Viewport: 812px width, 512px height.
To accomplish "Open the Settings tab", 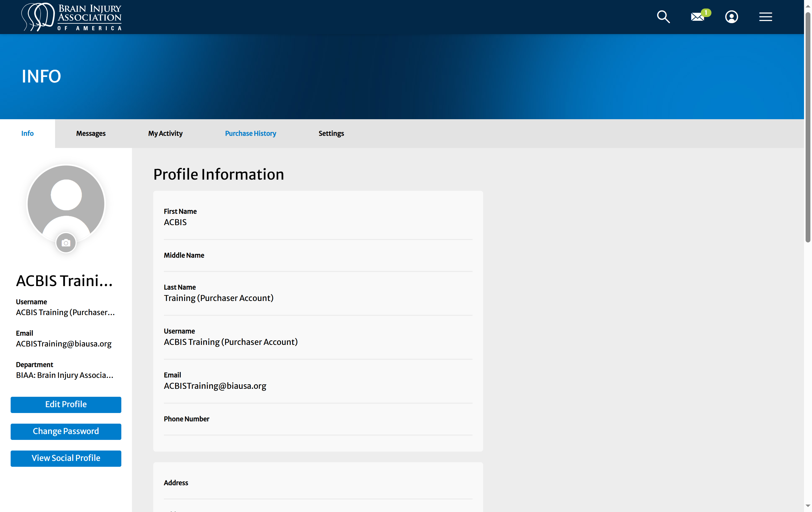I will point(331,133).
